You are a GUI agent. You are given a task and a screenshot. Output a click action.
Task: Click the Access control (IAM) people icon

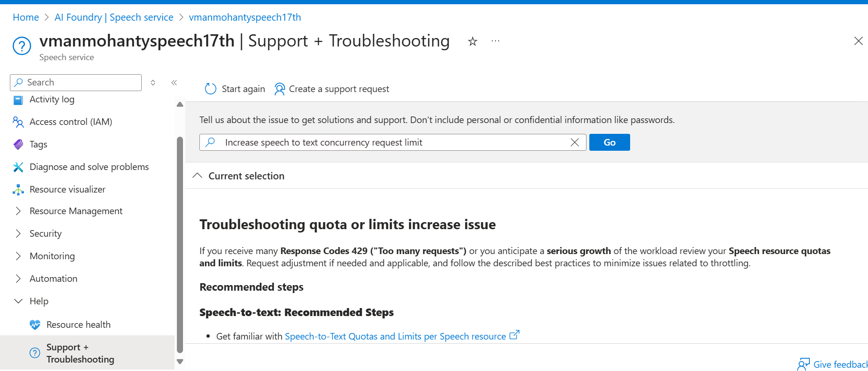18,122
